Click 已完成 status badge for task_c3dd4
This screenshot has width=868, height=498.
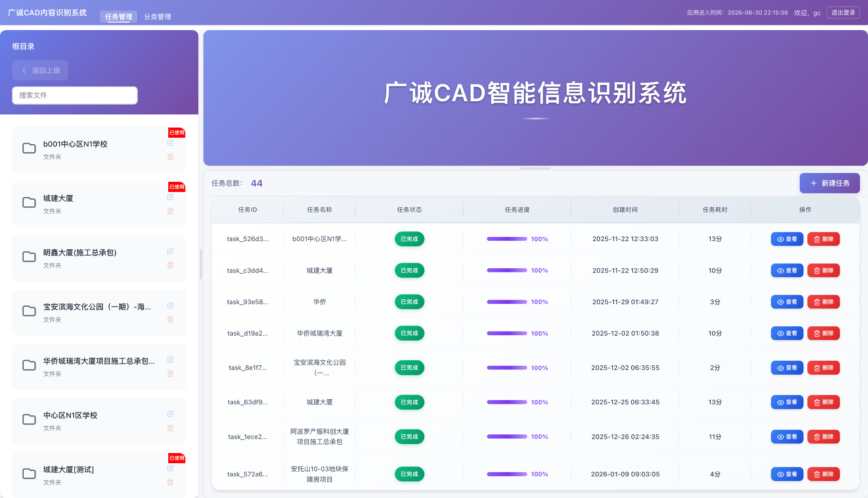pos(409,270)
